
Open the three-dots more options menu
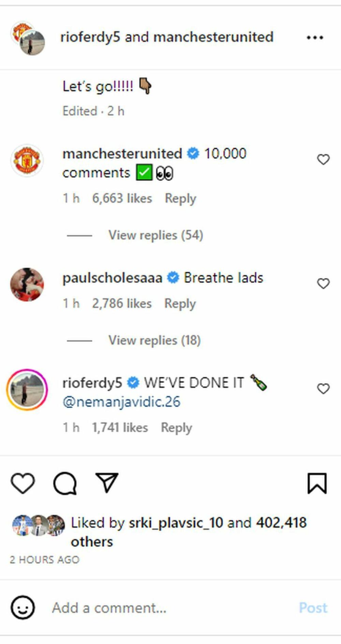point(314,38)
